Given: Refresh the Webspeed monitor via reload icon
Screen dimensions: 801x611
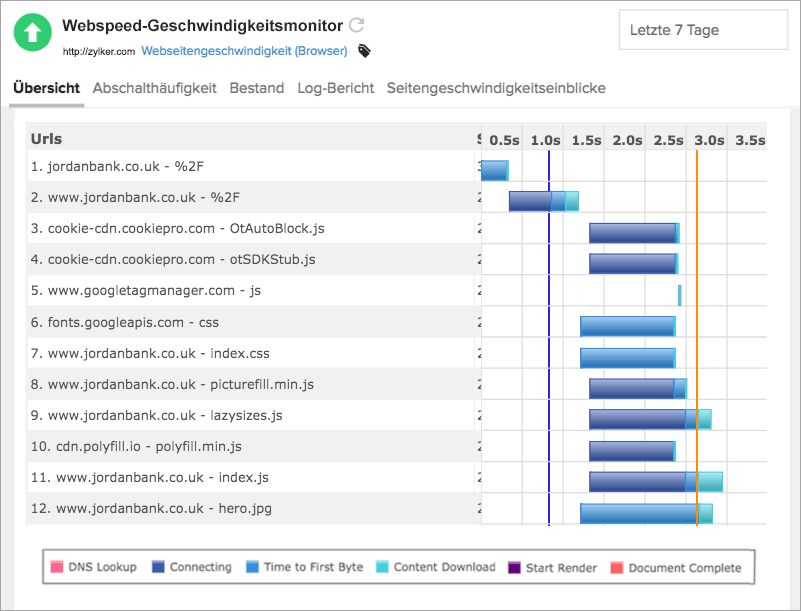Looking at the screenshot, I should click(357, 25).
